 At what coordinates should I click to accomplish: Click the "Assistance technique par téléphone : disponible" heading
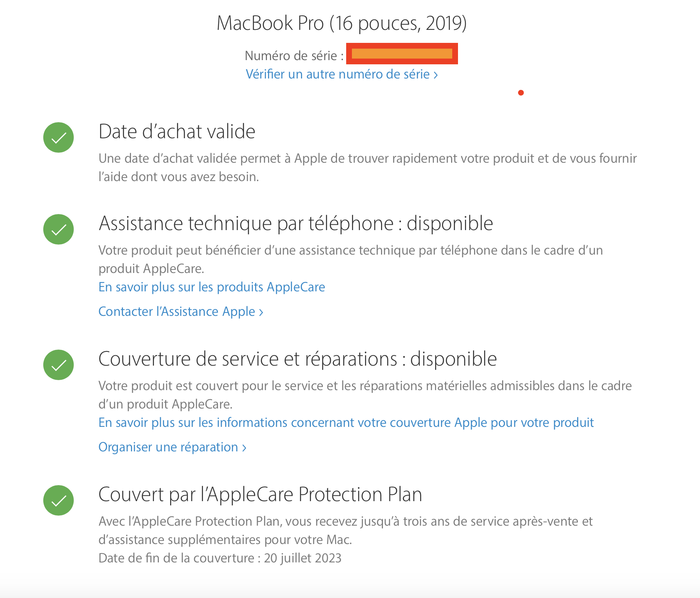coord(296,224)
